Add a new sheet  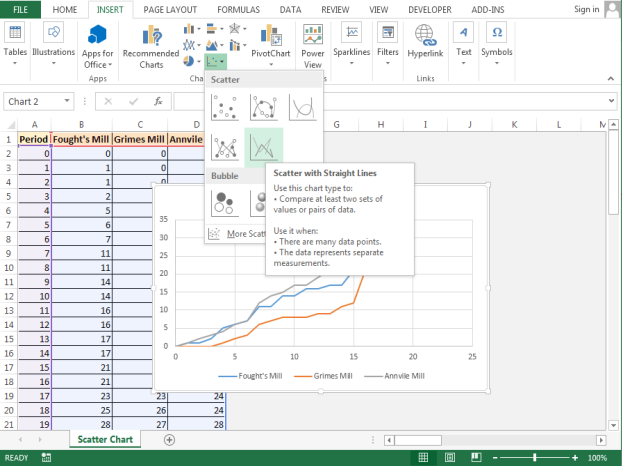coord(169,440)
